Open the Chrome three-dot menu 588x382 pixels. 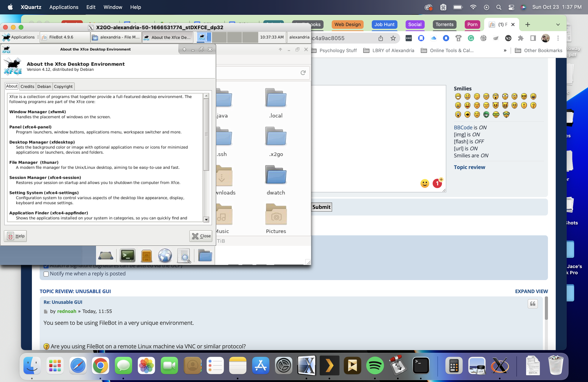click(x=558, y=38)
